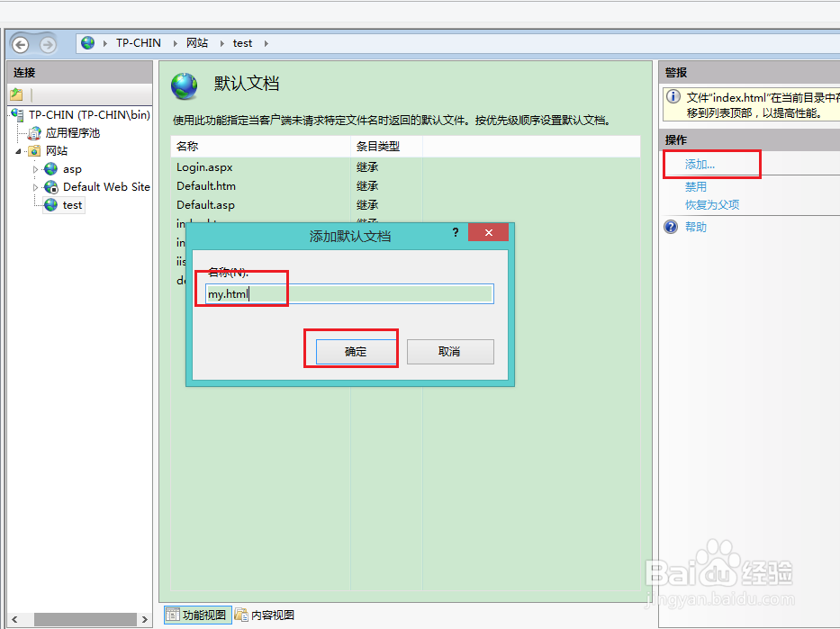Switch to the 内容视图 tab
The width and height of the screenshot is (840, 629).
265,614
